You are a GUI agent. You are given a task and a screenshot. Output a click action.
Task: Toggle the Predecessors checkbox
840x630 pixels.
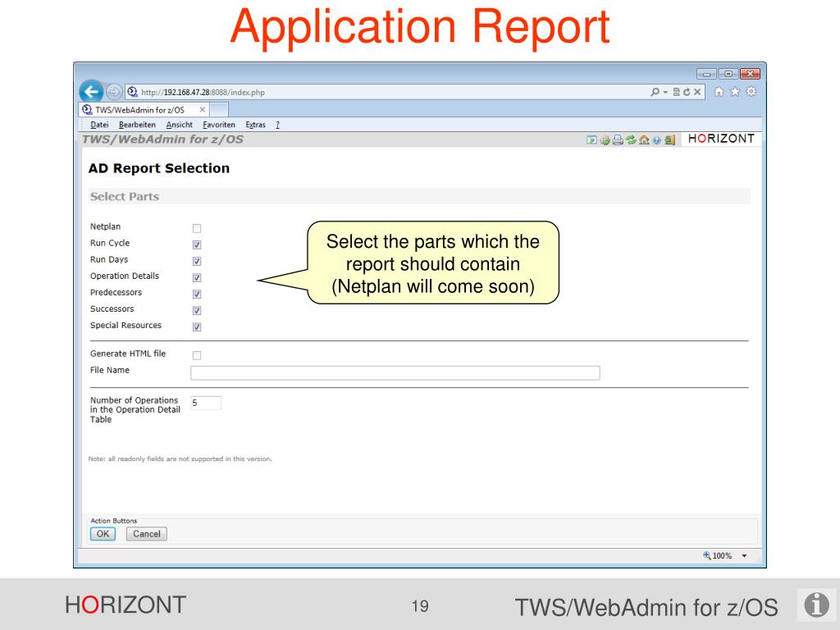(197, 294)
